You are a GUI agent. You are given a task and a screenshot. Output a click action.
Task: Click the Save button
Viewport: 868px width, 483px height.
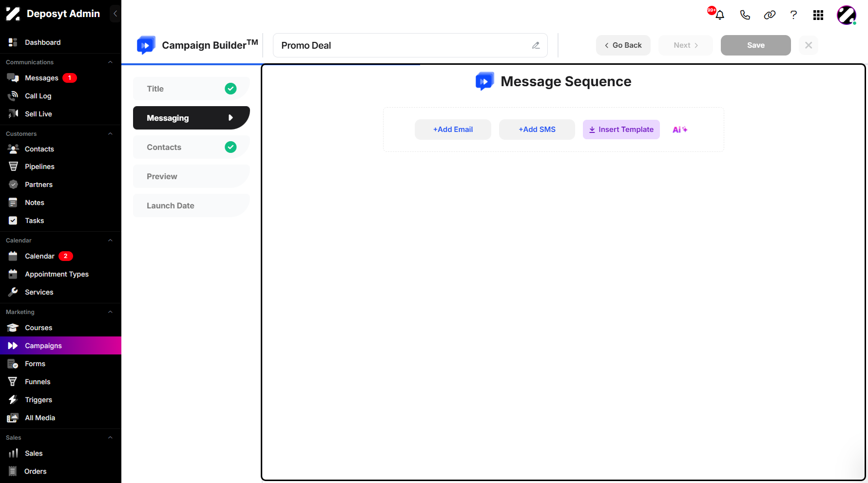coord(756,45)
